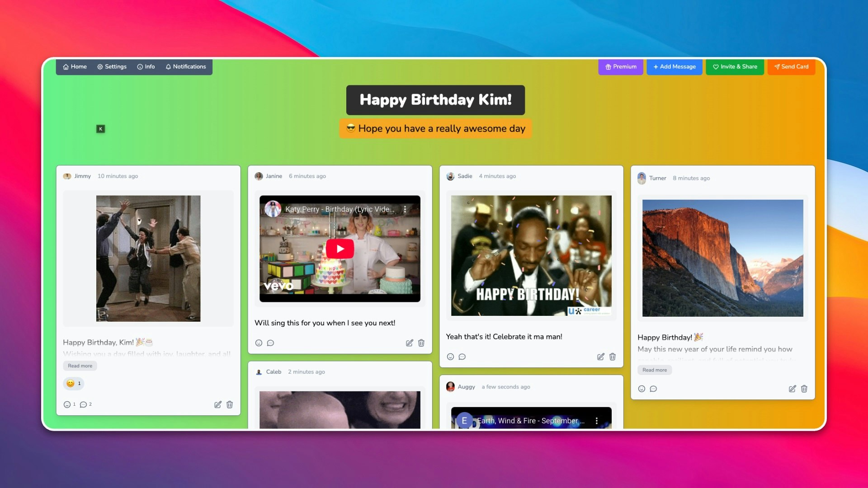Open Notifications from the navigation bar

(186, 66)
